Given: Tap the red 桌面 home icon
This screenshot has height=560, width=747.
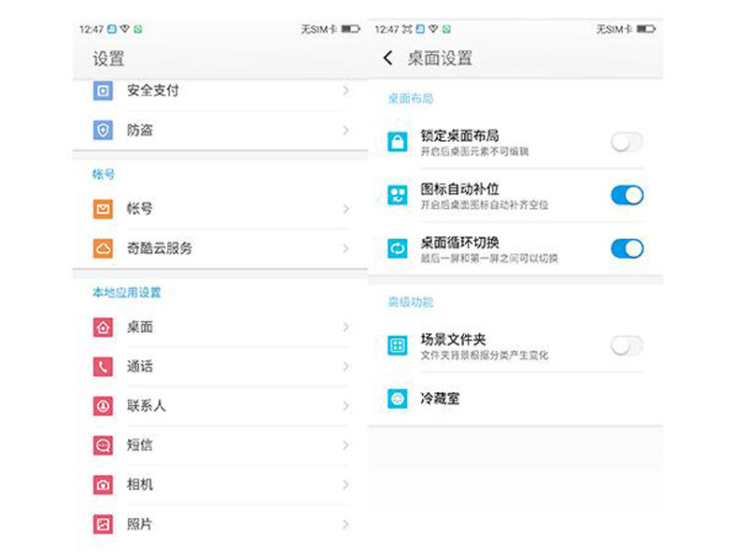Looking at the screenshot, I should pos(103,328).
